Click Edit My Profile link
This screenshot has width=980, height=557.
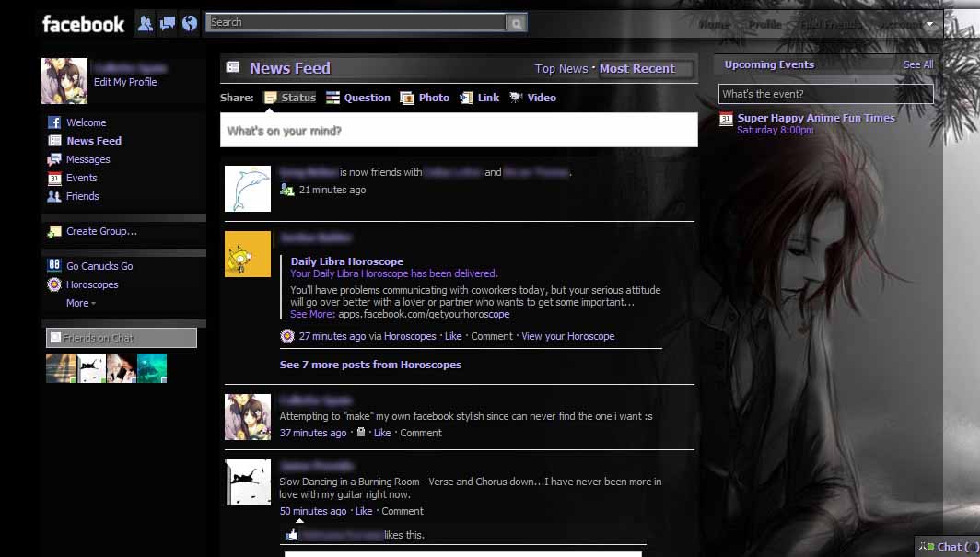pyautogui.click(x=125, y=82)
